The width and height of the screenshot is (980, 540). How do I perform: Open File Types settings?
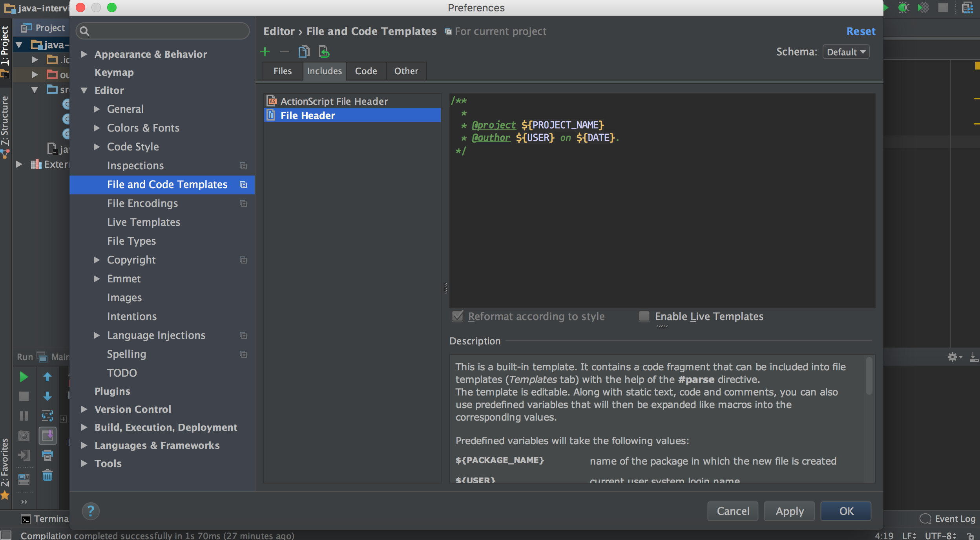point(131,241)
